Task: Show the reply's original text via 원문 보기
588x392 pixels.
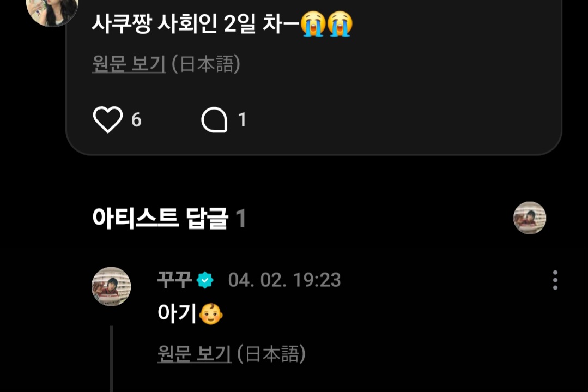Action: [194, 354]
